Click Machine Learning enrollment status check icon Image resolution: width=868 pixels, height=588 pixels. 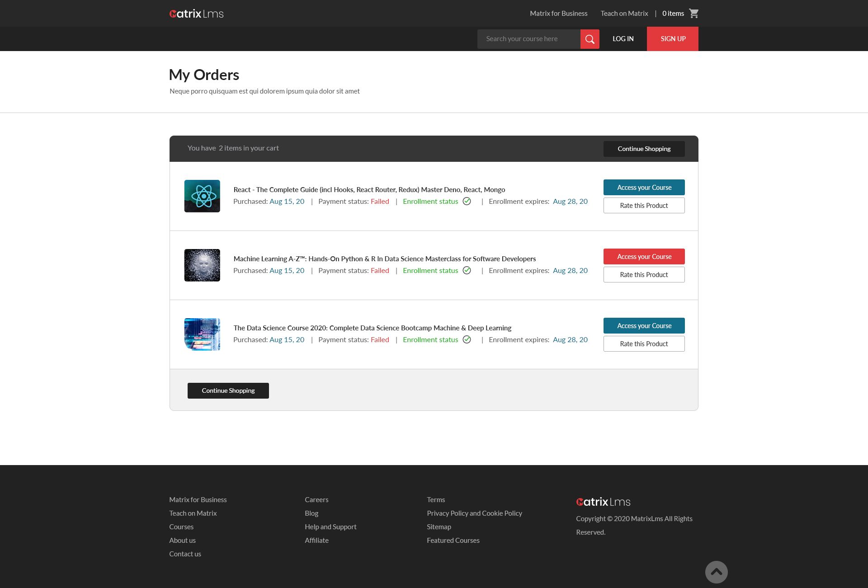point(467,271)
